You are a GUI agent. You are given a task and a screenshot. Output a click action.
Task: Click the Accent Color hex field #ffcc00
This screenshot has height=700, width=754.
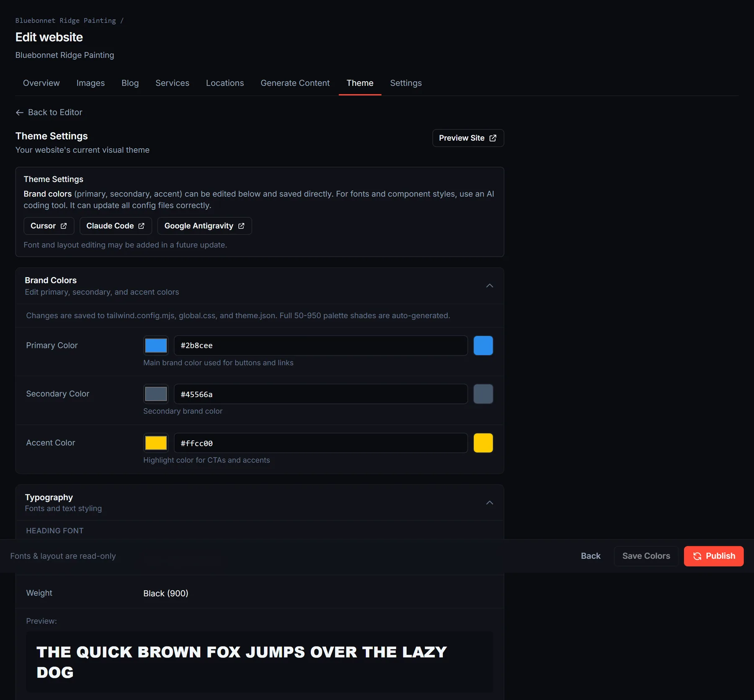[321, 443]
